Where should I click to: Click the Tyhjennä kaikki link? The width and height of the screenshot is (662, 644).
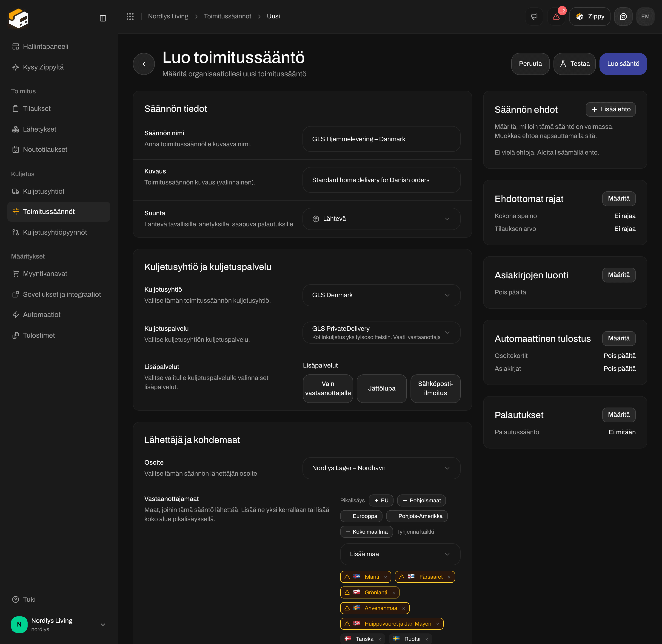[415, 532]
